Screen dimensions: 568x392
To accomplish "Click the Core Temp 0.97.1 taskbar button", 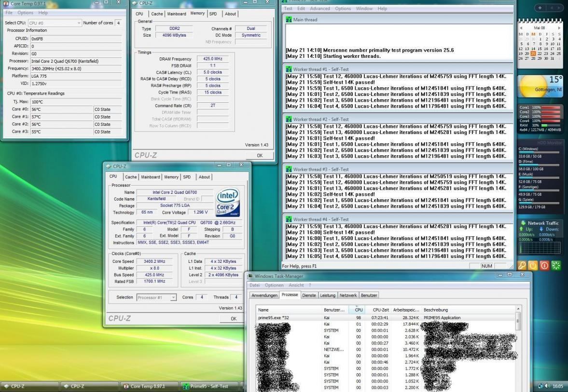I will point(149,386).
